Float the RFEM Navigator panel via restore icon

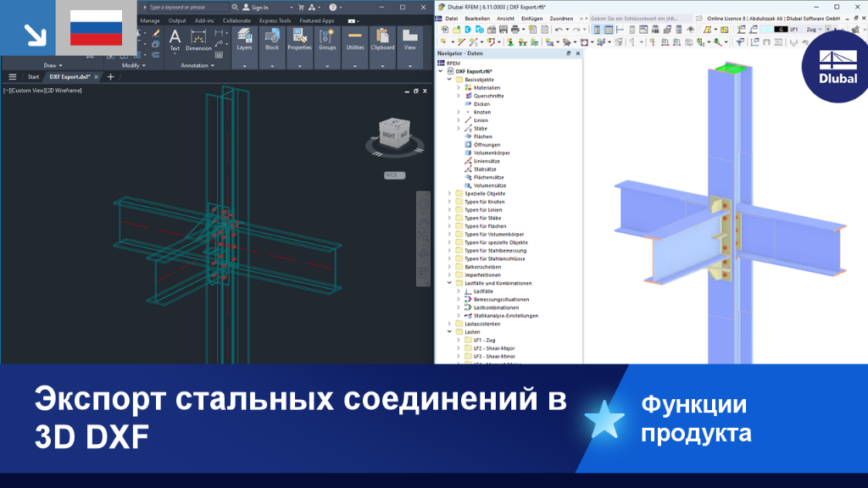tap(568, 53)
